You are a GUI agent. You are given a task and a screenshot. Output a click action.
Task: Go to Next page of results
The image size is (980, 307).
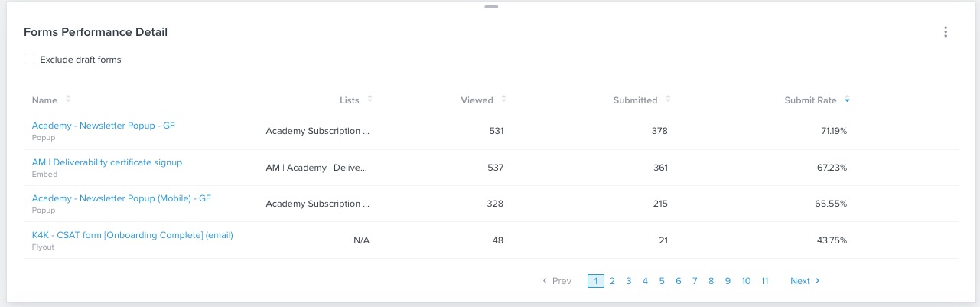[805, 281]
